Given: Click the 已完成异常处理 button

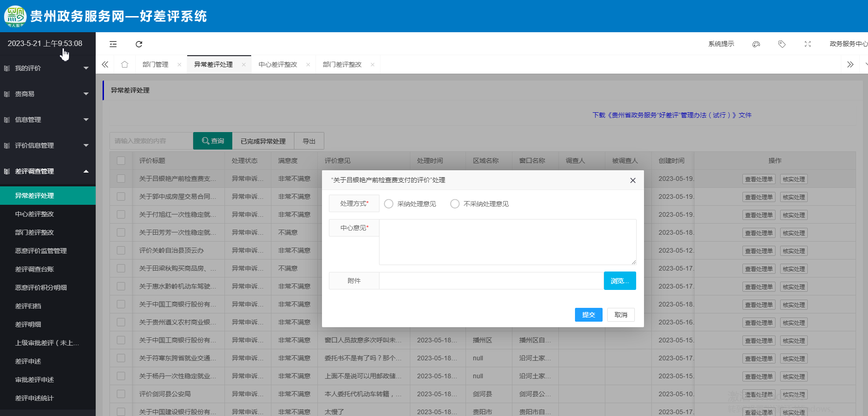Looking at the screenshot, I should pos(263,141).
